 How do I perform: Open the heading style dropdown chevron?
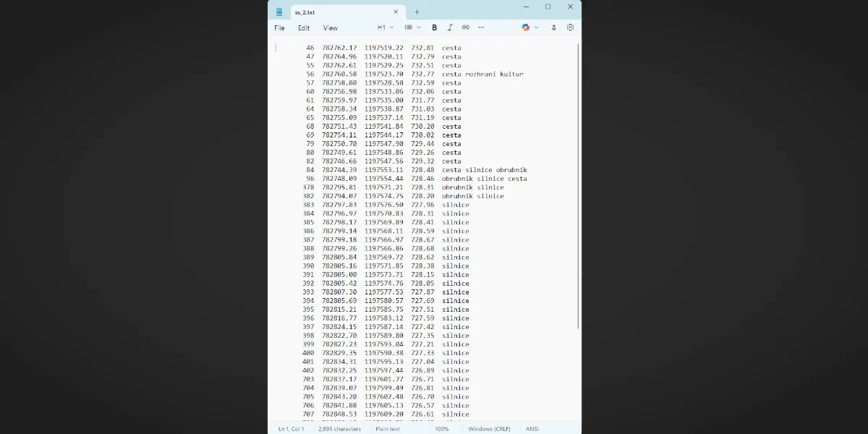point(391,27)
